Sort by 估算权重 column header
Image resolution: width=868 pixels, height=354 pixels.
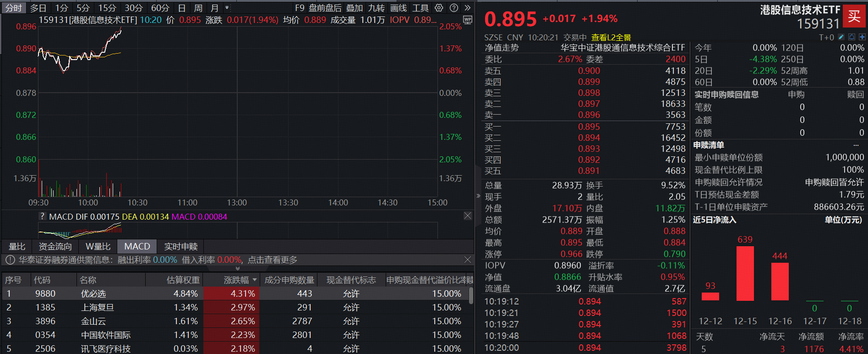[x=183, y=280]
